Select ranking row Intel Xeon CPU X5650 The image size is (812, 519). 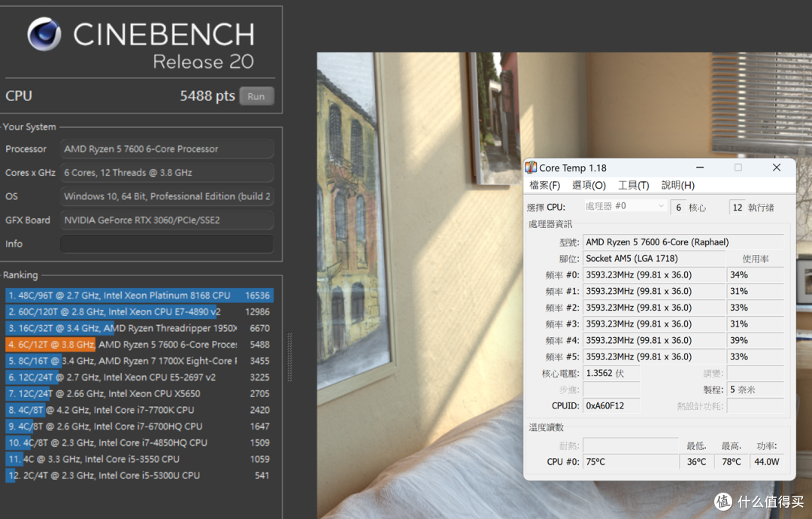tap(139, 393)
